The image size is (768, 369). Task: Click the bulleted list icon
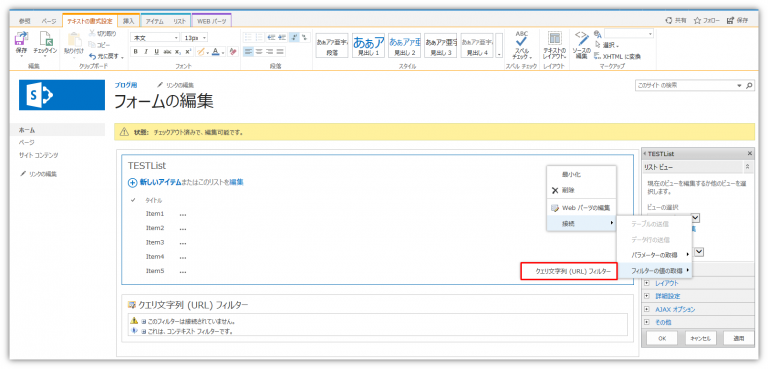click(248, 37)
